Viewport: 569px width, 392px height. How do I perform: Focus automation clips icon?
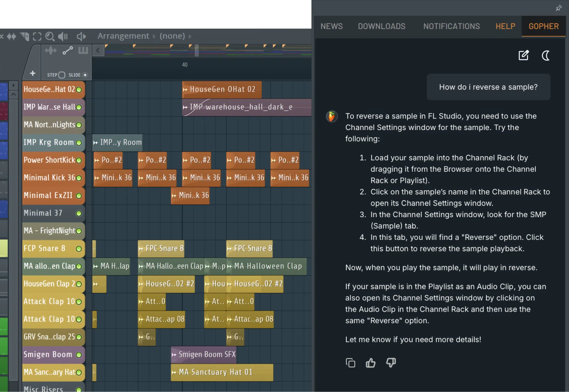coord(68,51)
